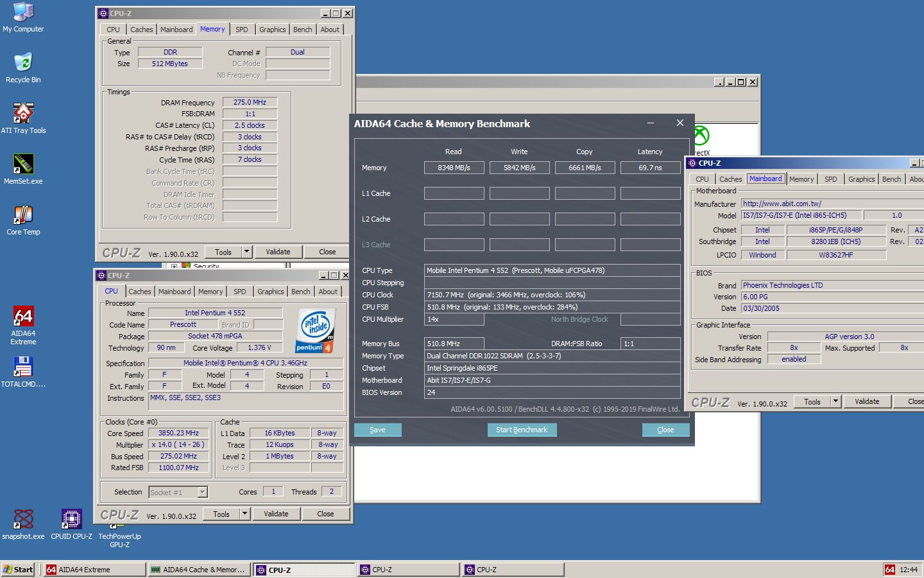This screenshot has height=578, width=924.
Task: Expand Tools dropdown arrow in Mainboard CPU-Z window
Action: (835, 402)
